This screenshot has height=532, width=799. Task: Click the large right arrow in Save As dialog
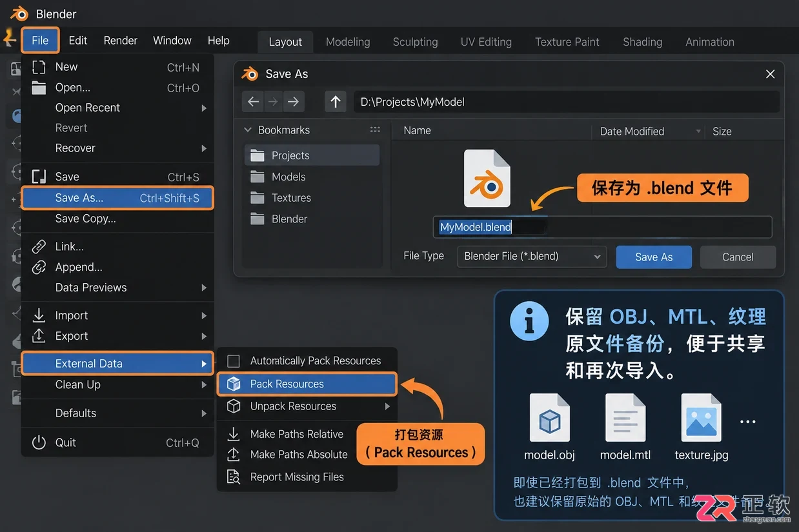[293, 101]
